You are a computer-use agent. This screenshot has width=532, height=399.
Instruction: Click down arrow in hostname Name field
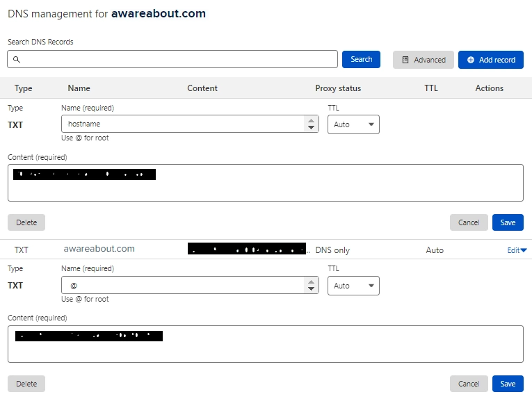coord(311,127)
